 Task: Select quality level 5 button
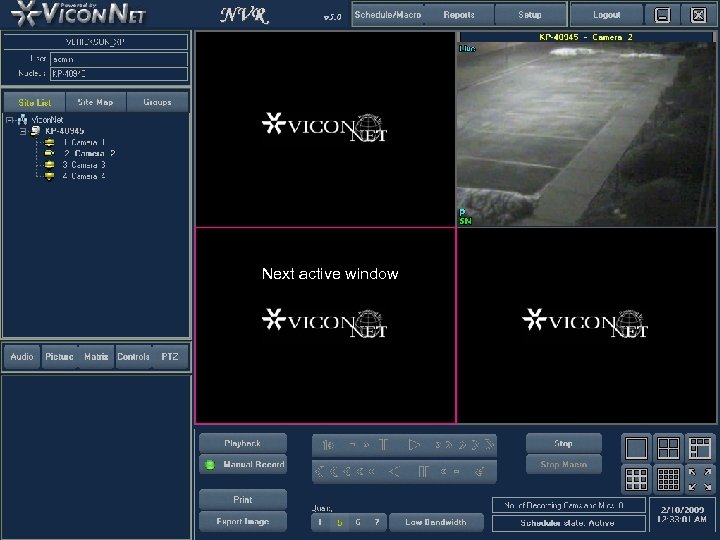tap(339, 522)
